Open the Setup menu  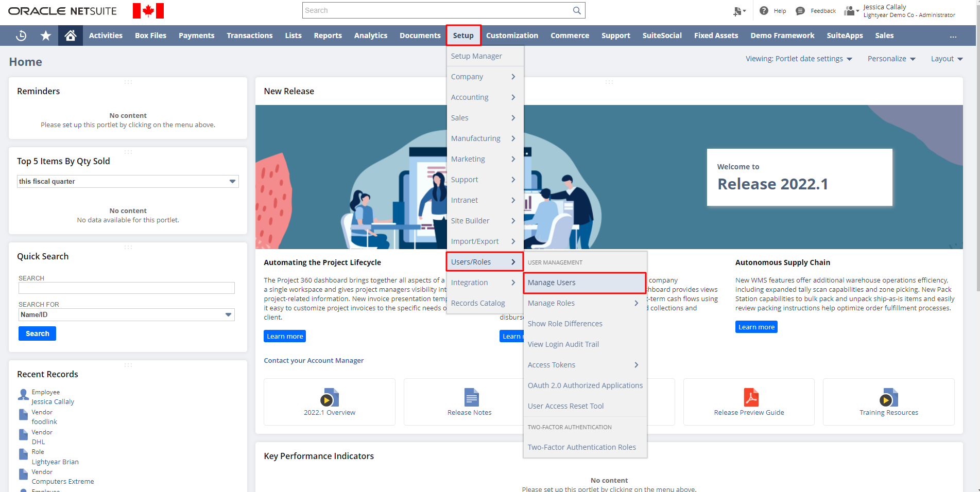tap(463, 36)
